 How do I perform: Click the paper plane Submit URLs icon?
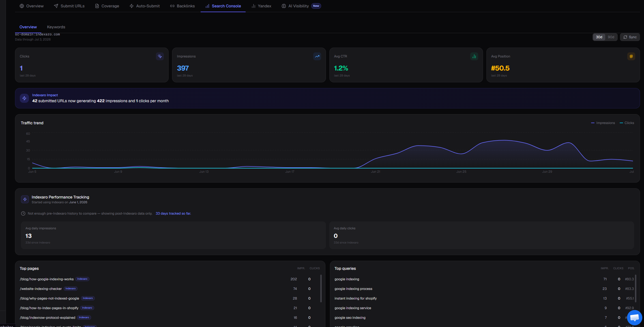point(56,6)
